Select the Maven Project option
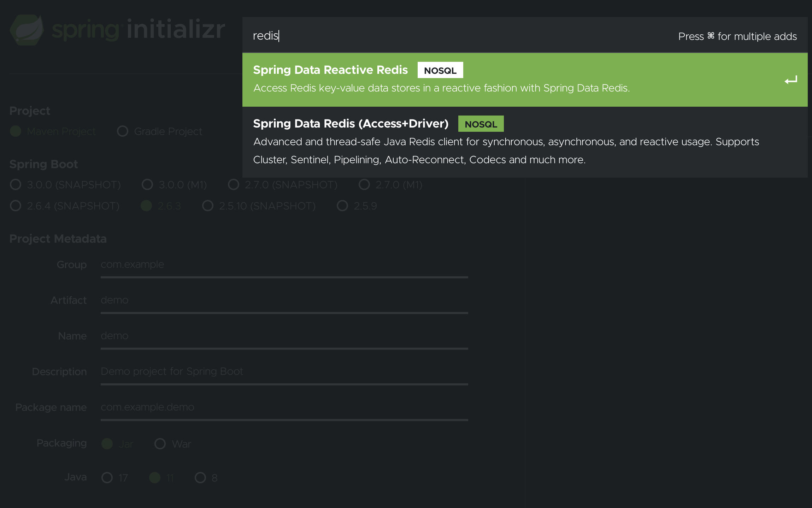This screenshot has height=508, width=812. [x=15, y=131]
